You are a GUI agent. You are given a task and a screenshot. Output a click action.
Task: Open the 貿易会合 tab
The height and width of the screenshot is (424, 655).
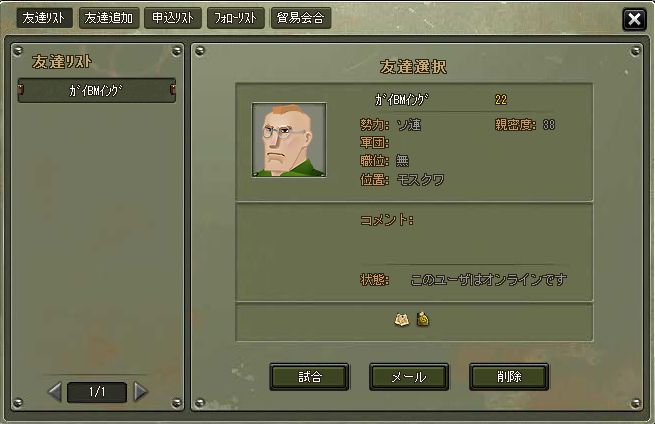(301, 18)
